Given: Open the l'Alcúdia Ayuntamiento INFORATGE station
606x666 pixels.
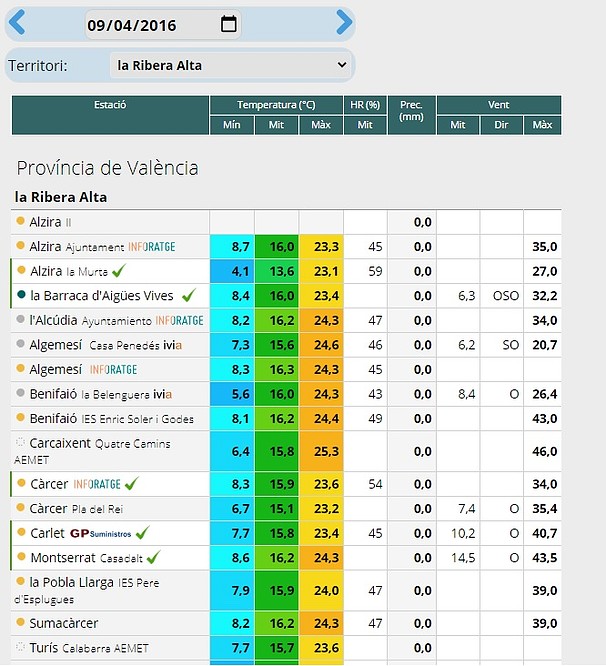Looking at the screenshot, I should [116, 320].
